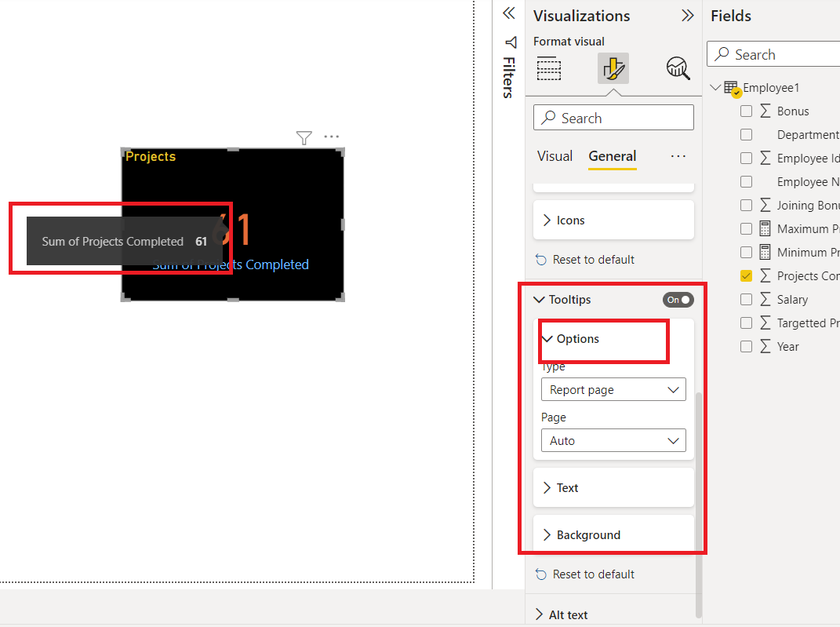
Task: Expand the Text subsection
Action: [613, 487]
